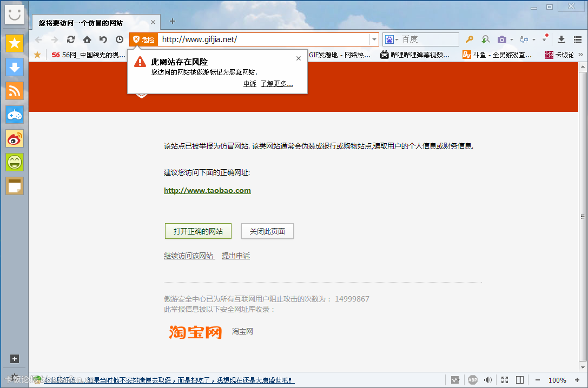Open the GIF发源地 bookmark
This screenshot has height=388, width=588.
click(339, 55)
